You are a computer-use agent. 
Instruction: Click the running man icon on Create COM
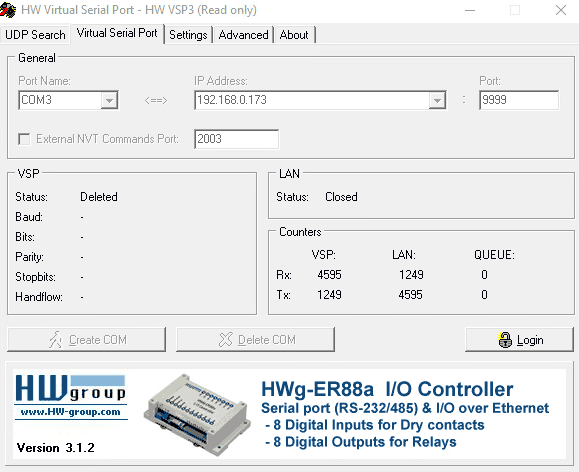click(x=56, y=339)
